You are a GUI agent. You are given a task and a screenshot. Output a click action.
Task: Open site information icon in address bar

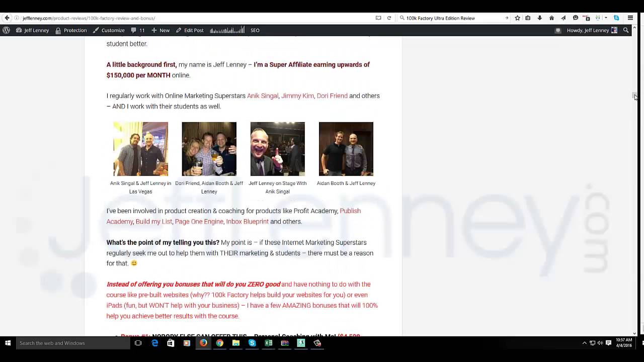pos(17,18)
